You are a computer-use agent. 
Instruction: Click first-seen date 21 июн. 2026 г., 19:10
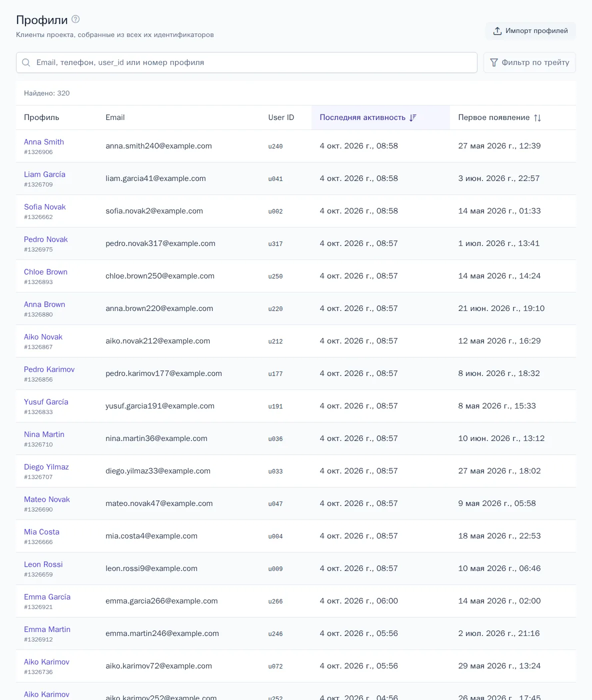[501, 308]
